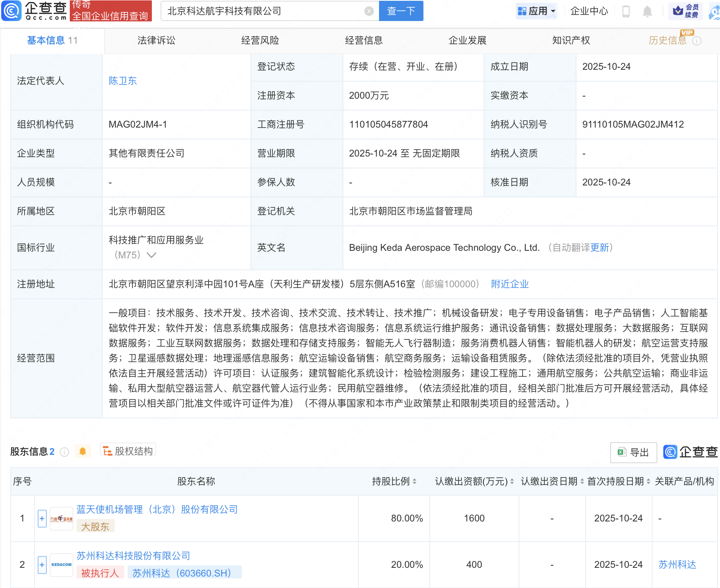This screenshot has height=588, width=720.
Task: Sort by 持股比例 column
Action: click(394, 481)
